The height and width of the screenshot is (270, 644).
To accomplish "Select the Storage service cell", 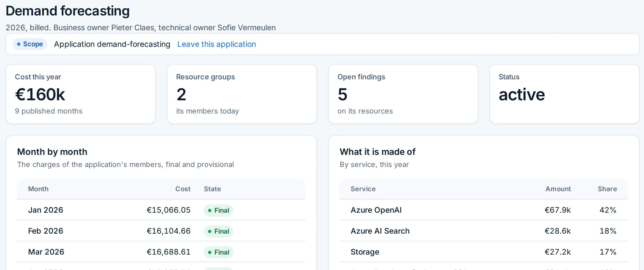I will tap(365, 252).
